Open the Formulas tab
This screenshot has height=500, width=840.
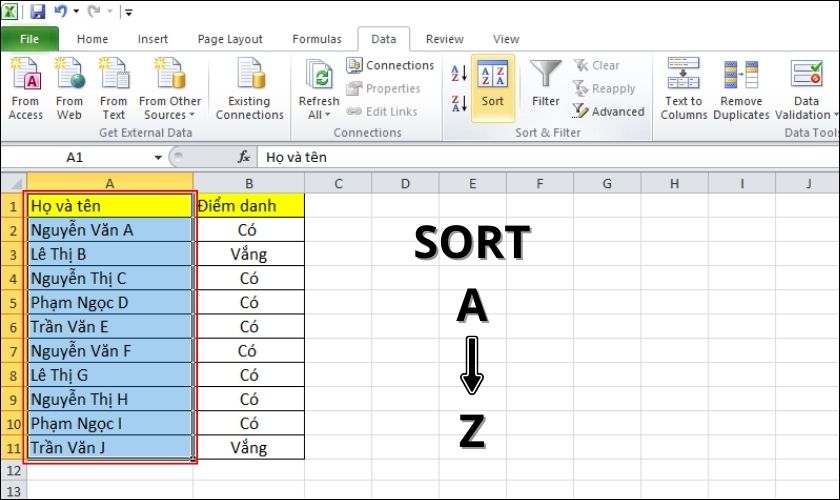pos(317,39)
